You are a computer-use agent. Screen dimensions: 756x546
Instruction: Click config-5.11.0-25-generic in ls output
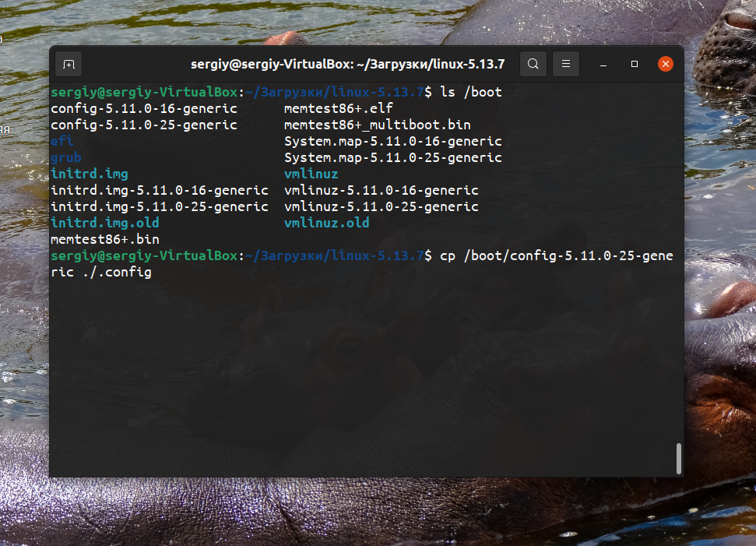(144, 125)
